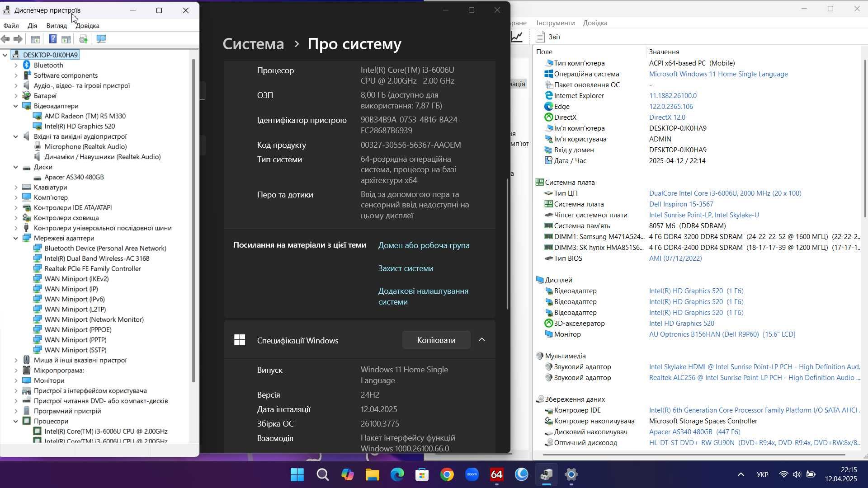Click the Update driver toolbar icon
868x488 pixels.
point(83,39)
